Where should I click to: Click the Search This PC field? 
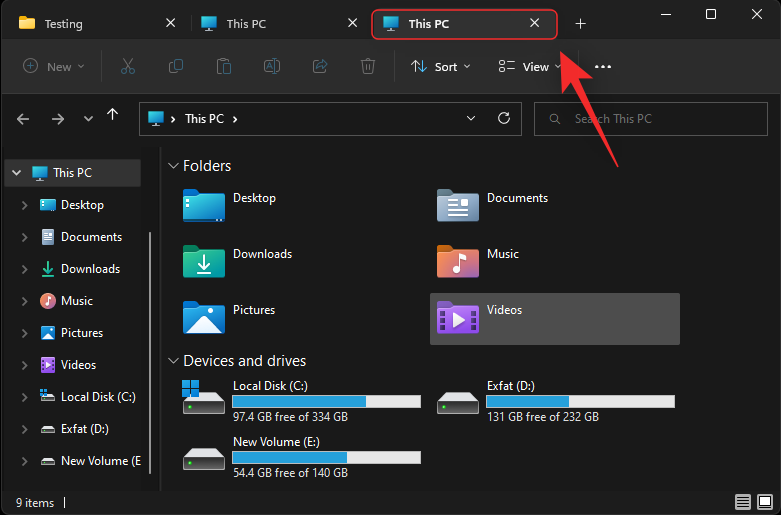(x=651, y=119)
